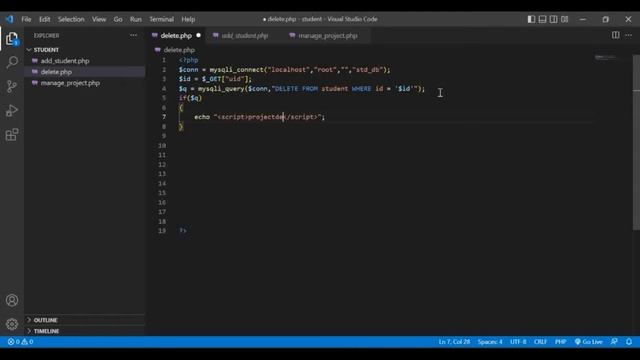Open the Edit menu

(44, 19)
